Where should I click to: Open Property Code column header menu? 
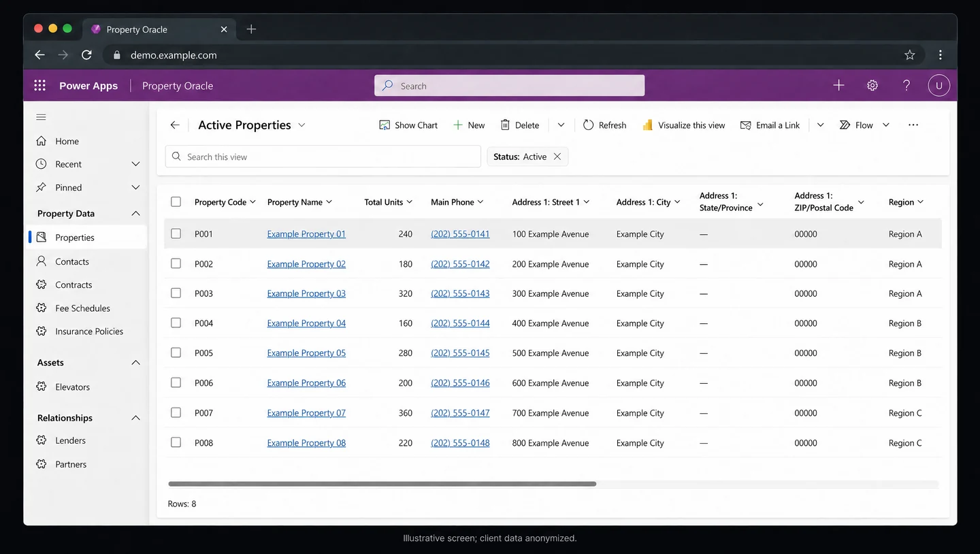[x=225, y=202]
